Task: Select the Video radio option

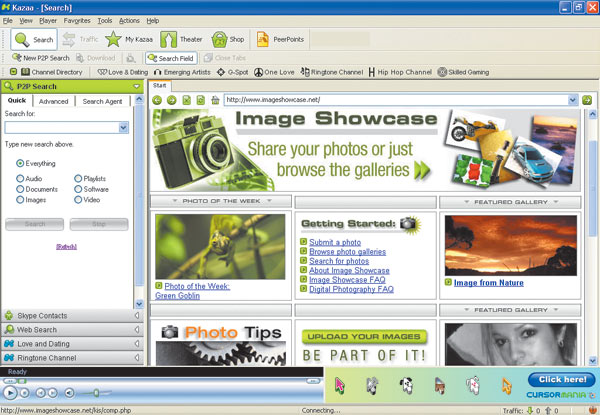Action: [77, 199]
